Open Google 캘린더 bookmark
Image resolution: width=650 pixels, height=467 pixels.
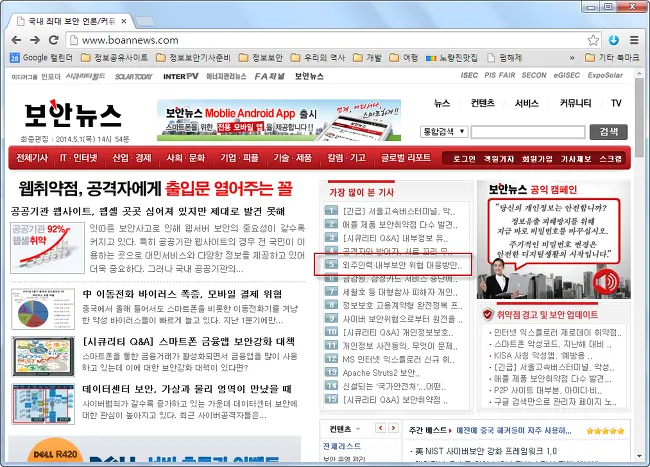41,58
